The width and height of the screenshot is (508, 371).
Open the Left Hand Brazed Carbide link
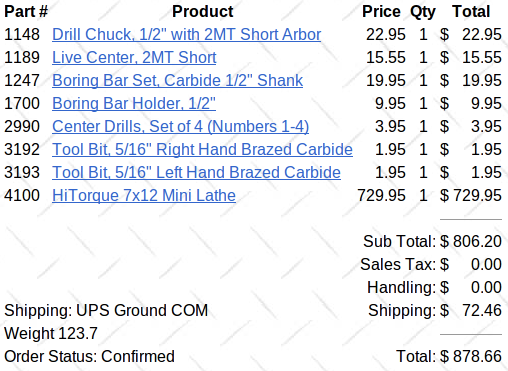point(196,172)
